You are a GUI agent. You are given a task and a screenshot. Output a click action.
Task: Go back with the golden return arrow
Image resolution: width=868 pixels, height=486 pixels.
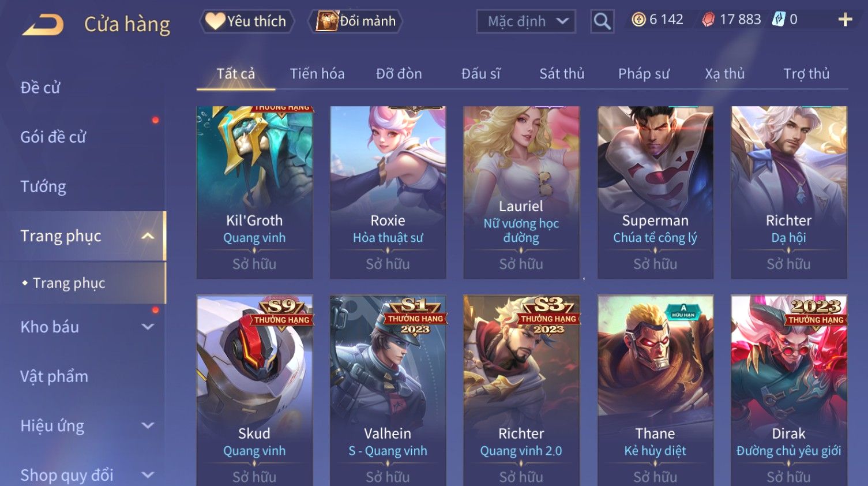[43, 24]
